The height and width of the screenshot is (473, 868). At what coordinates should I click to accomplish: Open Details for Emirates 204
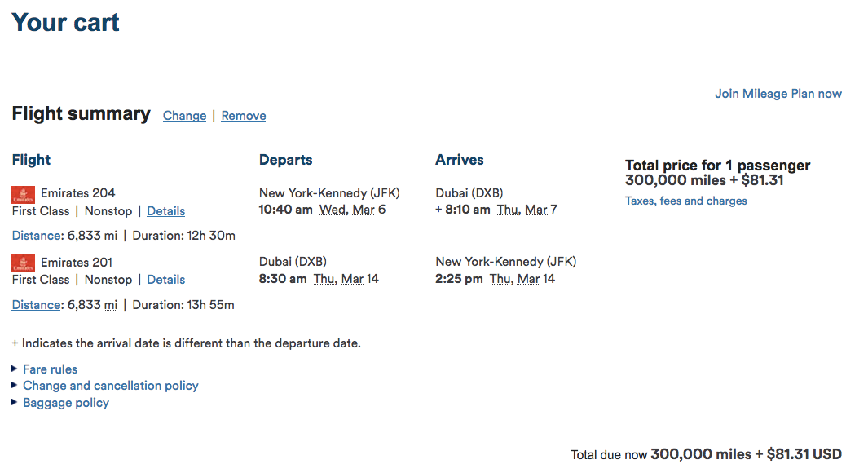click(165, 211)
